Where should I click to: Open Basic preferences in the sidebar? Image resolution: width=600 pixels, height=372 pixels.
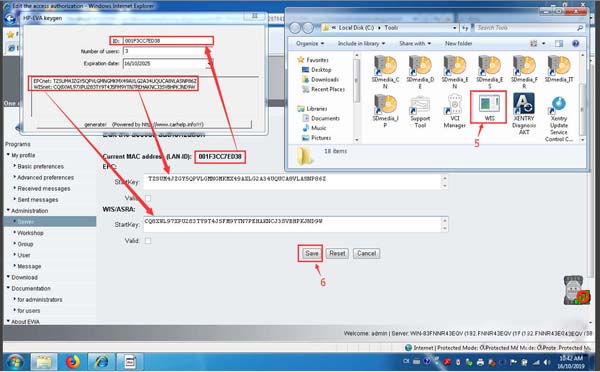41,166
